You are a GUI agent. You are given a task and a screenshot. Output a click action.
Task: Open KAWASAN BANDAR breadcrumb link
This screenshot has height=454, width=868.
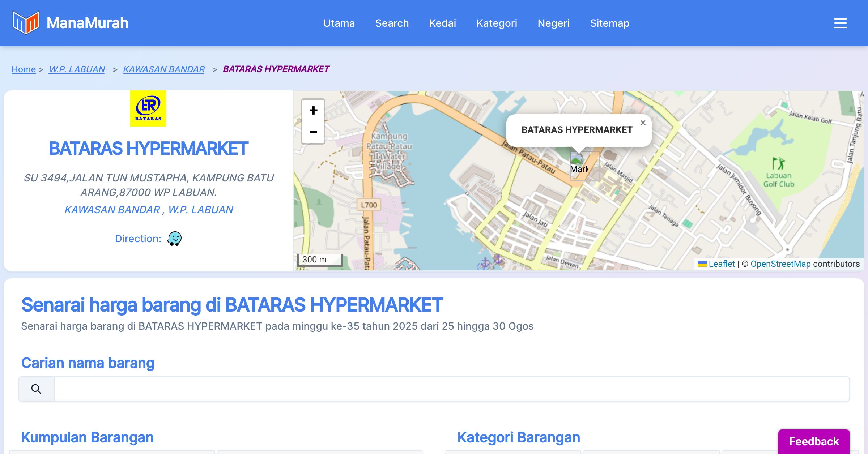163,69
